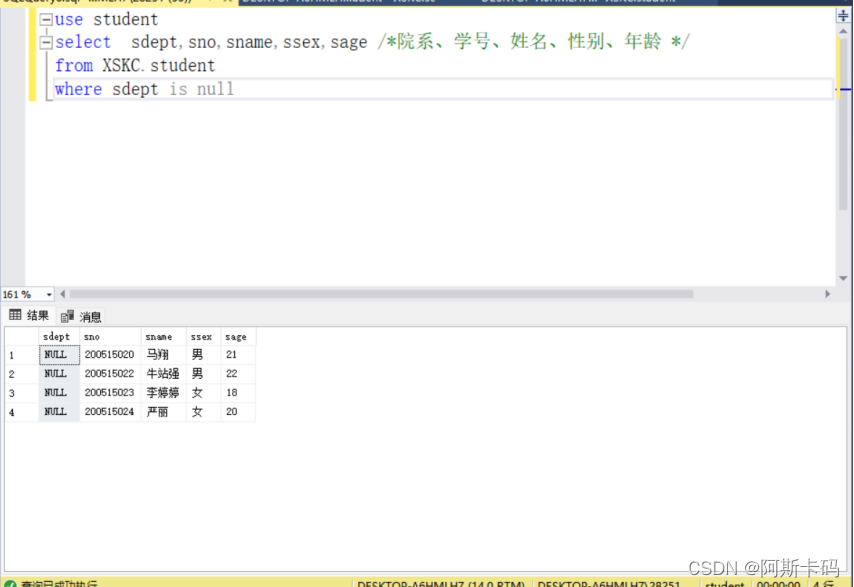This screenshot has height=587, width=854.
Task: Click the NULL cell in row 1
Action: [x=59, y=355]
